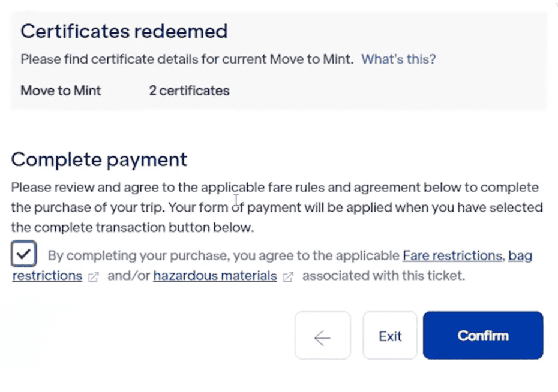View the Fare restrictions details
The width and height of the screenshot is (558, 392).
[x=452, y=255]
